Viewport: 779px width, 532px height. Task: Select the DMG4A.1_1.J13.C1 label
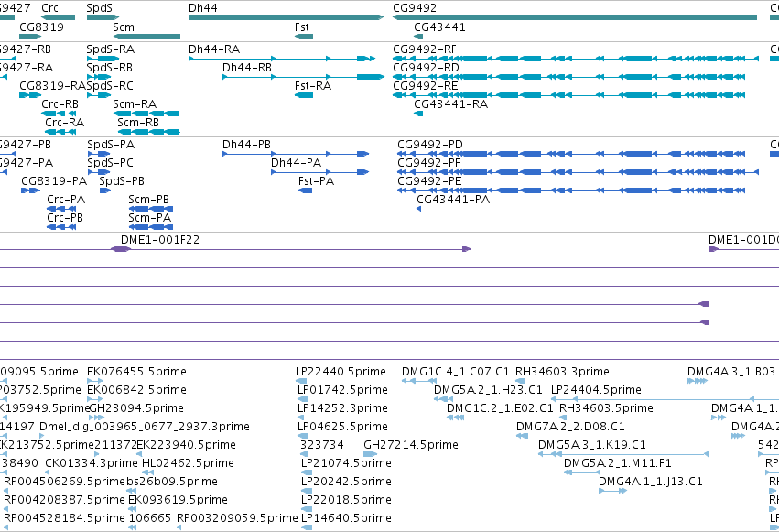[650, 482]
